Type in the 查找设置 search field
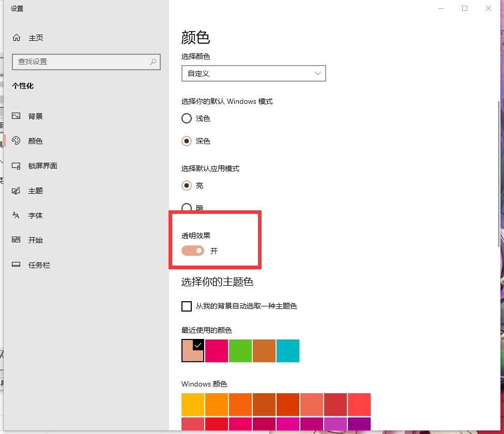 tap(80, 61)
